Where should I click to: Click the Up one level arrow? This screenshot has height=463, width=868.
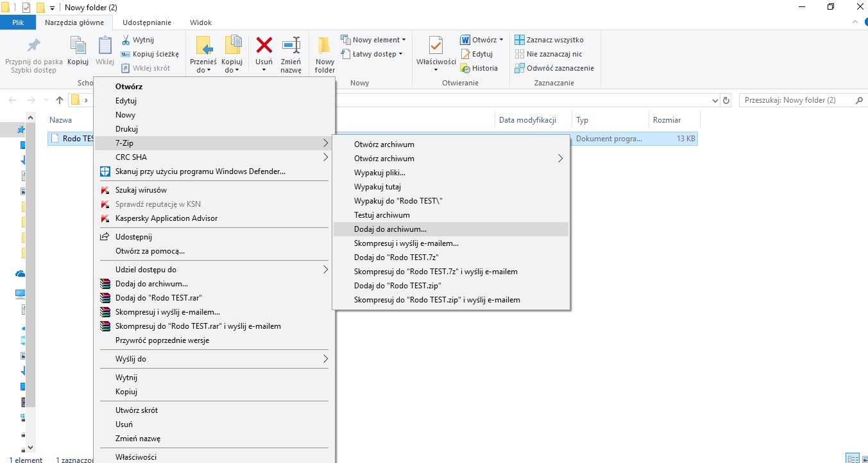(60, 100)
